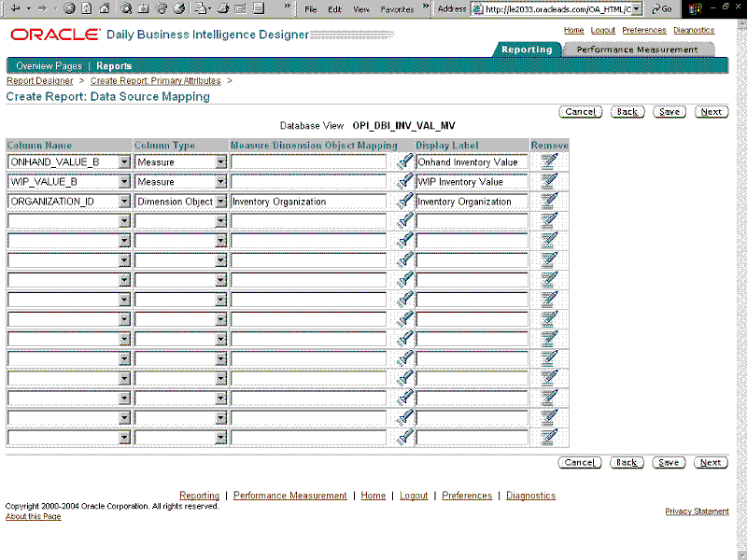Click the WIP Inventory Value display label field
Image resolution: width=747 pixels, height=560 pixels.
(472, 182)
